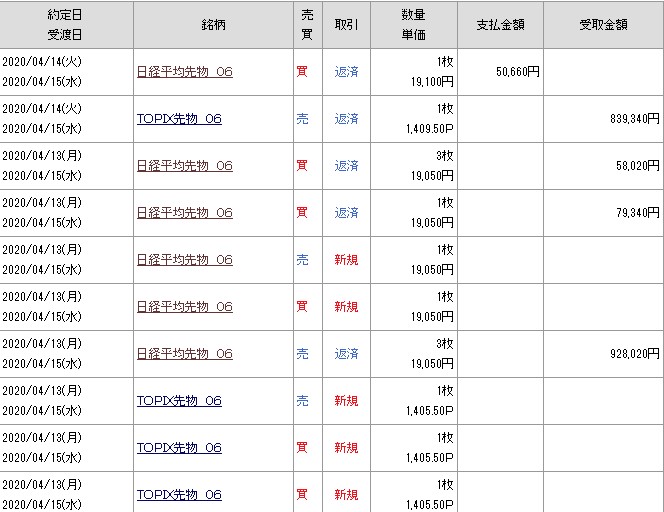Open 日経平均先物 06 link for 買 新規 trade
The width and height of the screenshot is (664, 512).
pyautogui.click(x=184, y=307)
